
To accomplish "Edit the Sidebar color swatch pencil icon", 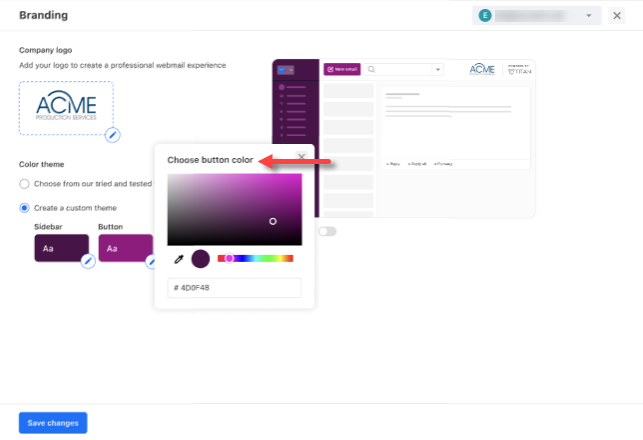I will (x=88, y=261).
